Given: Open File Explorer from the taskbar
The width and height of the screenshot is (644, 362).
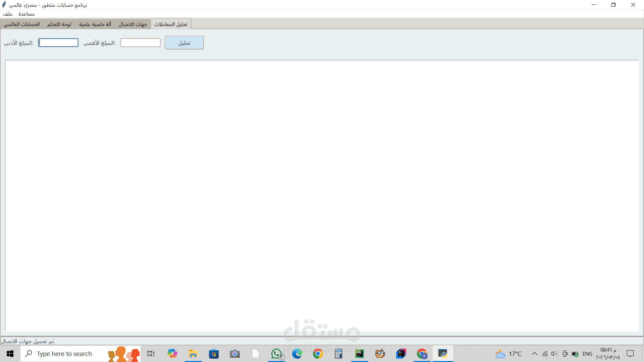Looking at the screenshot, I should [x=193, y=354].
